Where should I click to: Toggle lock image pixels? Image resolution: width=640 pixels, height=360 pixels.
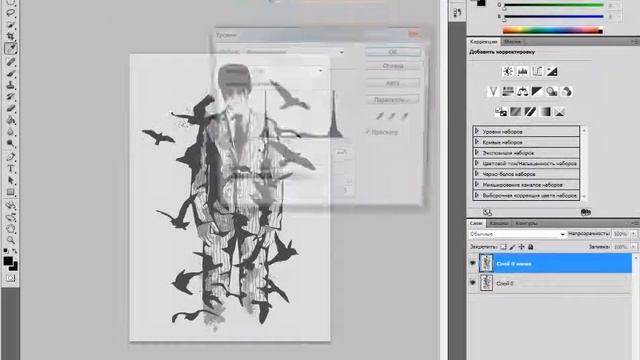point(513,247)
